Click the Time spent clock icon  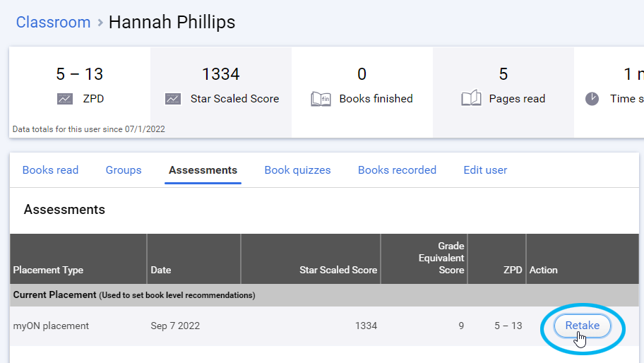592,99
